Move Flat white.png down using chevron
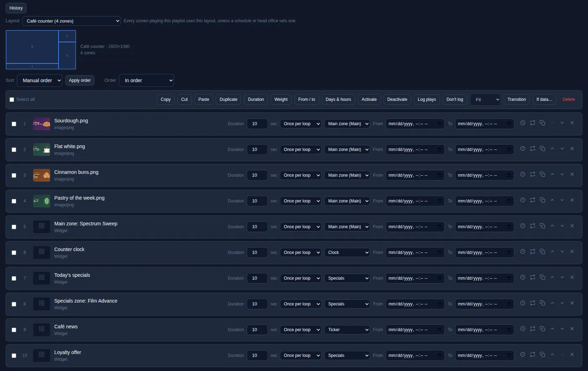This screenshot has height=371, width=588. coord(562,148)
